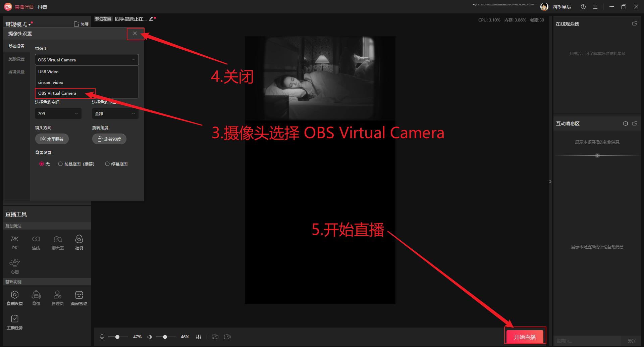Switch to the 美颜设置 beauty tab
Image resolution: width=644 pixels, height=347 pixels.
(16, 59)
